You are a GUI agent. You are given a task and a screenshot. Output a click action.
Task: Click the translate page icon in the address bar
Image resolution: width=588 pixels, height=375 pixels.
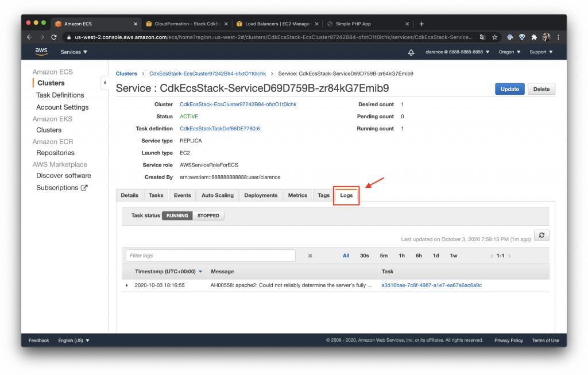[x=482, y=37]
